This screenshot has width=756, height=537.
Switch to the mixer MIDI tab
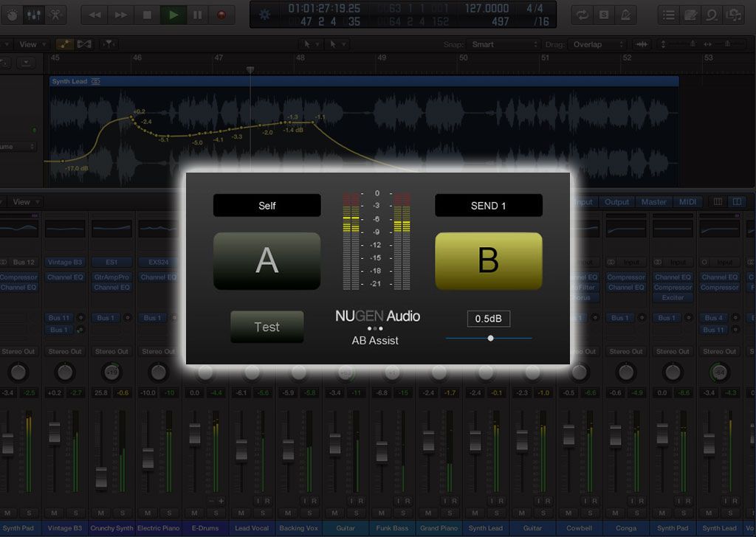pos(687,202)
